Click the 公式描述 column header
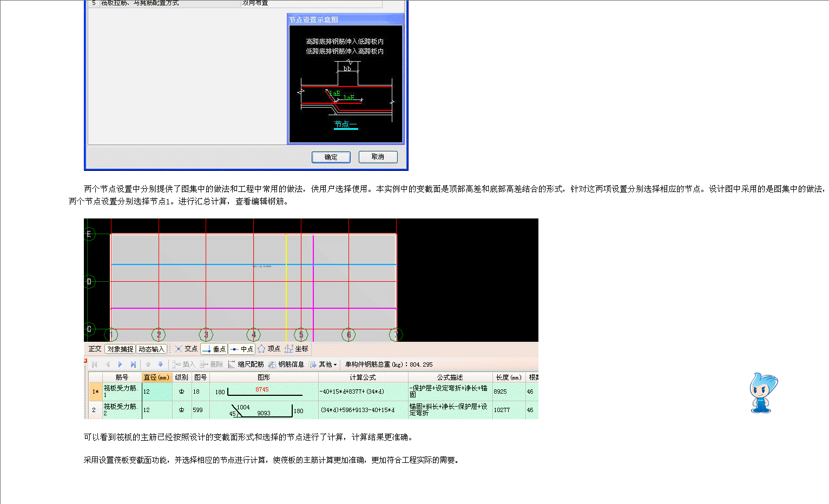The height and width of the screenshot is (504, 829). [x=450, y=377]
